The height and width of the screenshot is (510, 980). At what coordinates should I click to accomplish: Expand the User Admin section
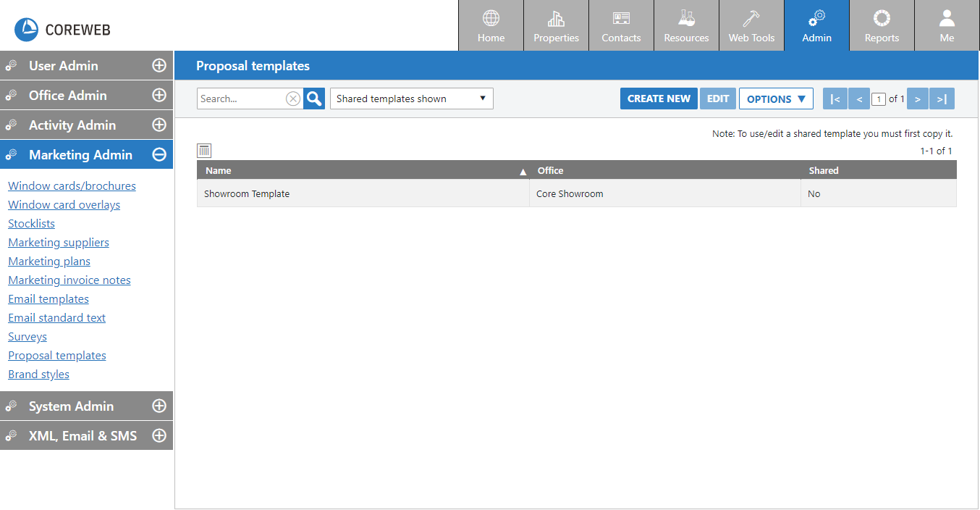(x=159, y=66)
